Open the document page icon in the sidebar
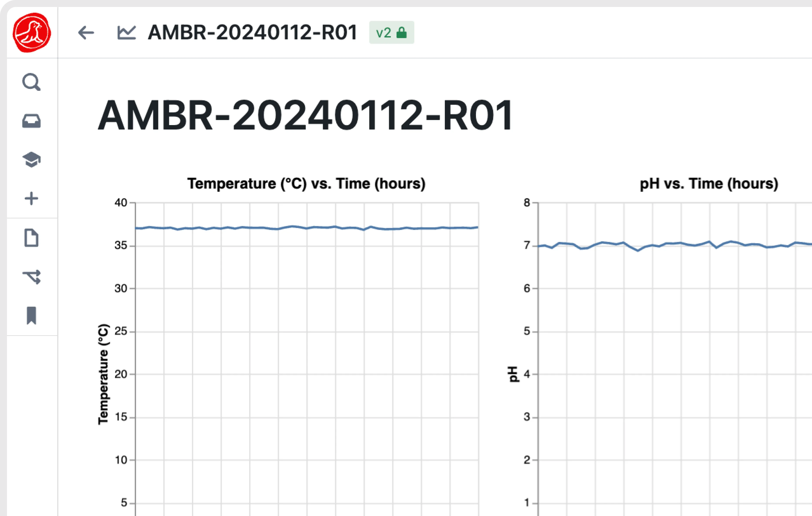This screenshot has width=812, height=516. tap(31, 238)
